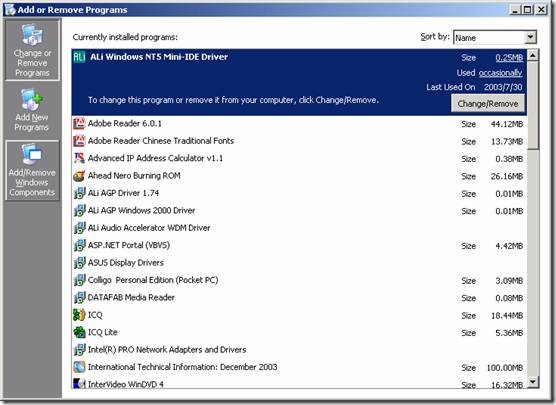Open Change or Remove Programs panel
Image resolution: width=556 pixels, height=405 pixels.
32,50
